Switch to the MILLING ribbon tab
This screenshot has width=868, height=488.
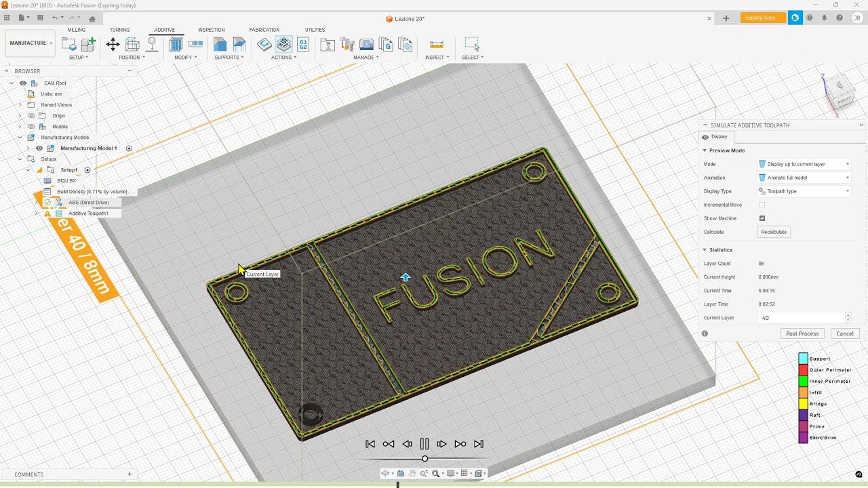pos(77,30)
